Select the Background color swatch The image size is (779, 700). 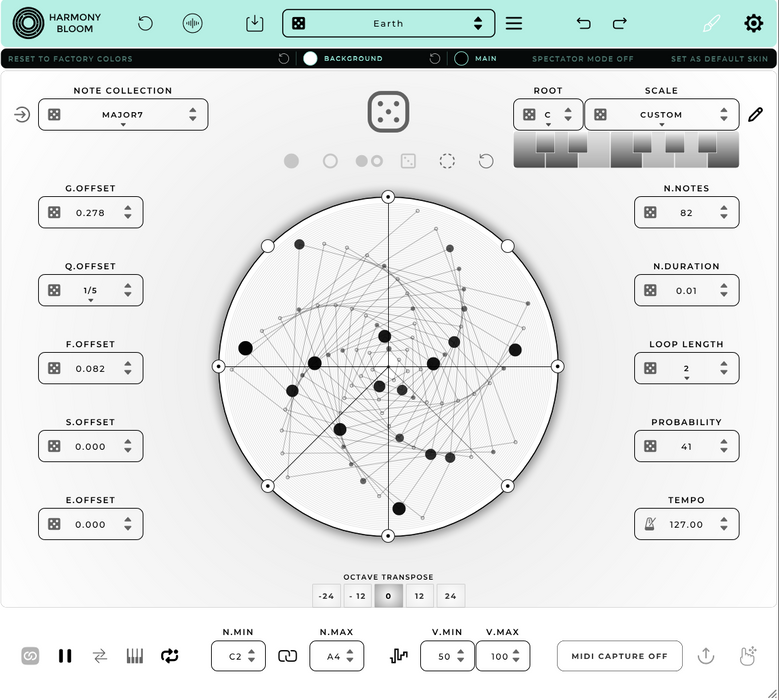[x=311, y=59]
